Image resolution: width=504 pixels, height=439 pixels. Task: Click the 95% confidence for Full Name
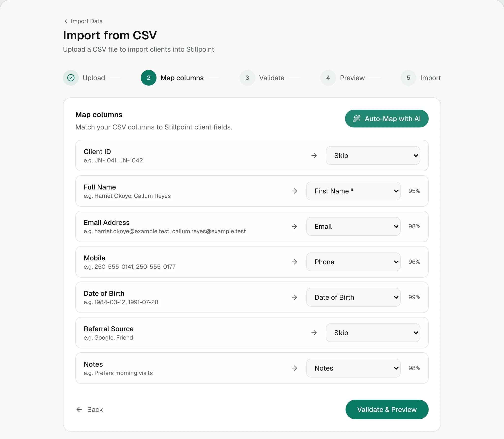[x=414, y=191]
